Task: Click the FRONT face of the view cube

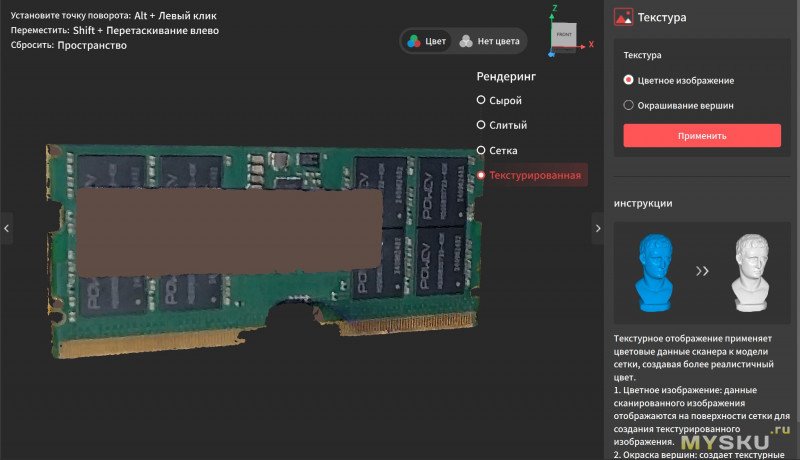Action: (x=564, y=34)
